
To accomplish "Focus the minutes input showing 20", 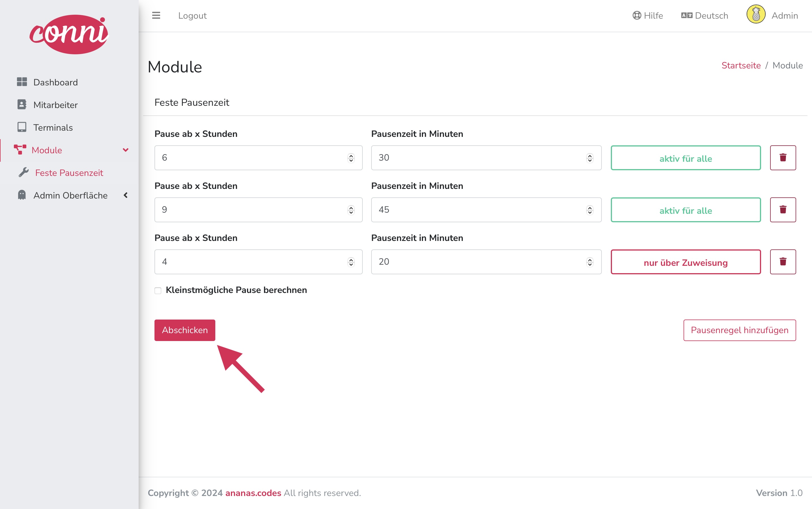I will click(x=486, y=262).
